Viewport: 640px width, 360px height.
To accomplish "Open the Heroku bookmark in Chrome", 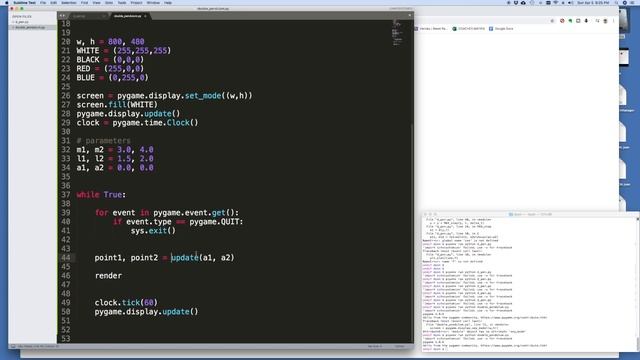I will [x=431, y=29].
